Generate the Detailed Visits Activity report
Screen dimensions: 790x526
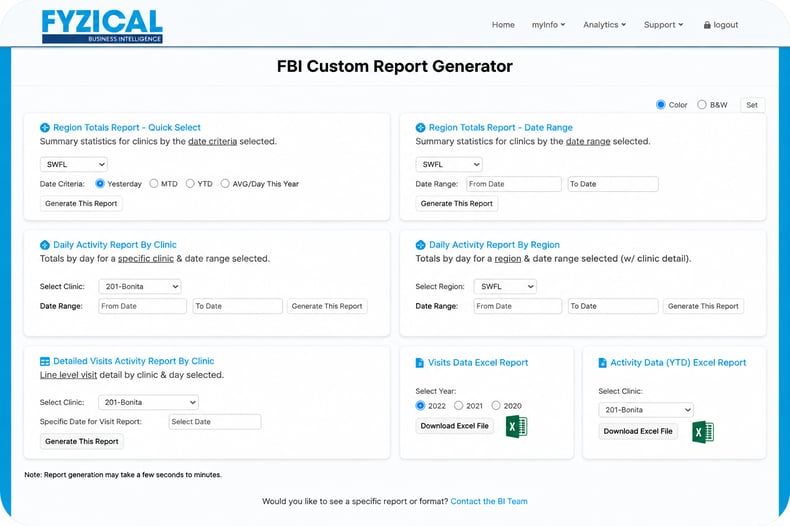click(x=82, y=441)
